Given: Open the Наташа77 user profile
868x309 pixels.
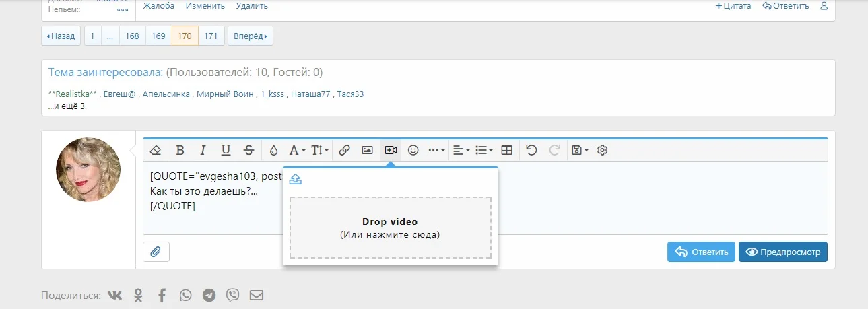Looking at the screenshot, I should [x=310, y=94].
